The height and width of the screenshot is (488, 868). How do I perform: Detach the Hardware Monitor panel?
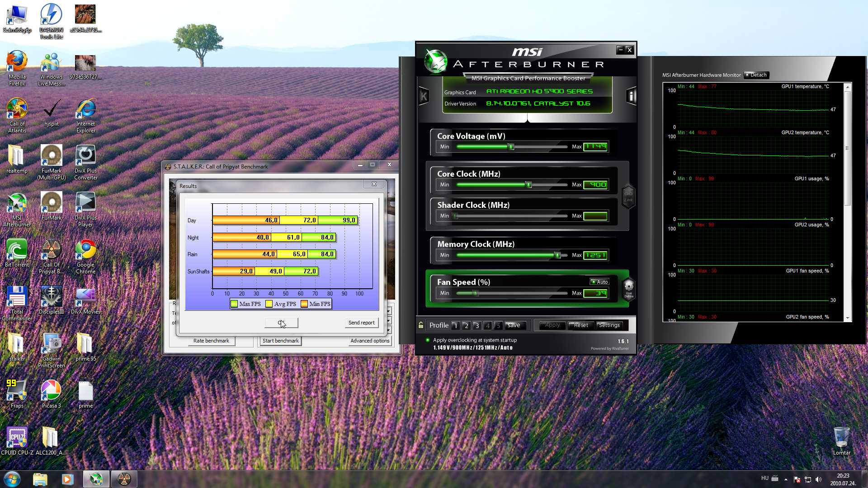coord(756,75)
